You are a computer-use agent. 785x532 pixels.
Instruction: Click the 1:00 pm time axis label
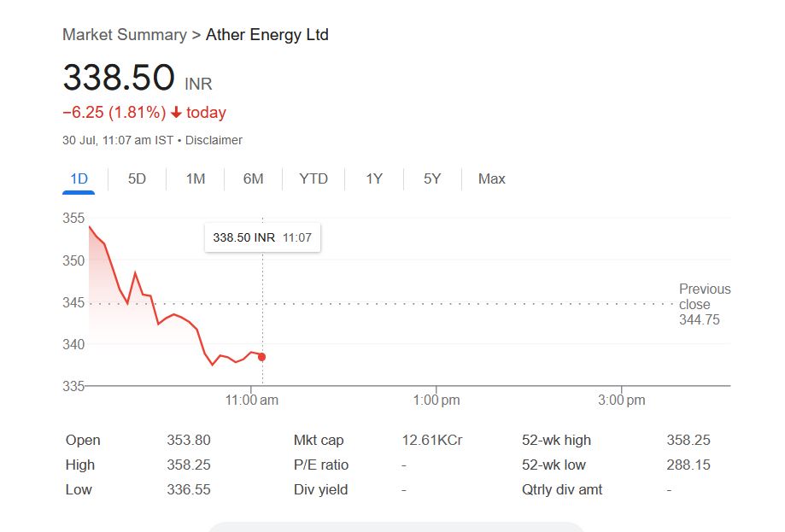pyautogui.click(x=436, y=400)
